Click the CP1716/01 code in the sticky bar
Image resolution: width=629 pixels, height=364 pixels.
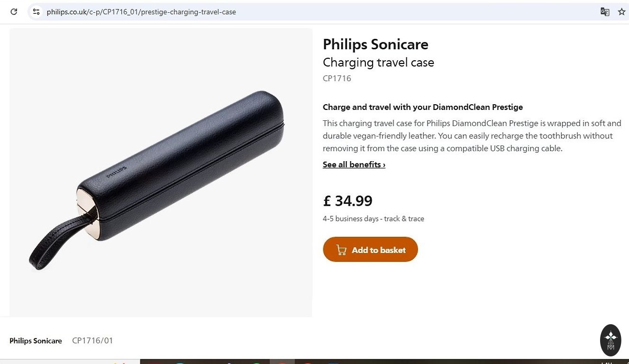click(x=92, y=341)
